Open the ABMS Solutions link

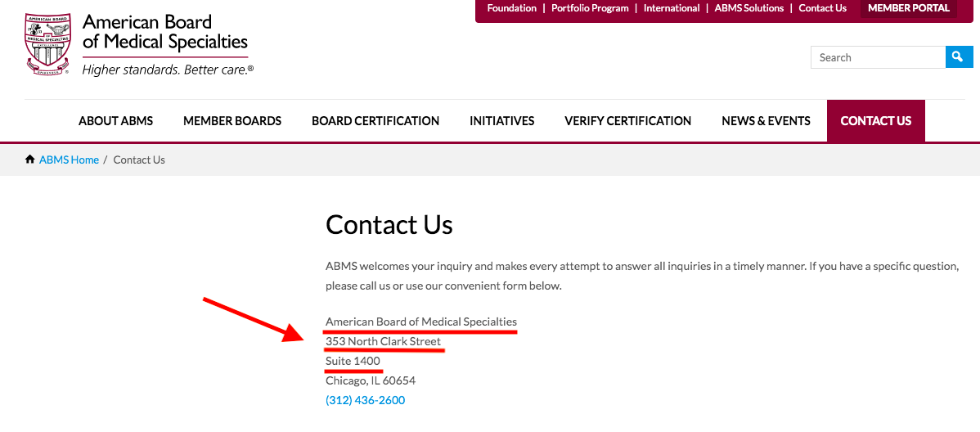pos(748,8)
